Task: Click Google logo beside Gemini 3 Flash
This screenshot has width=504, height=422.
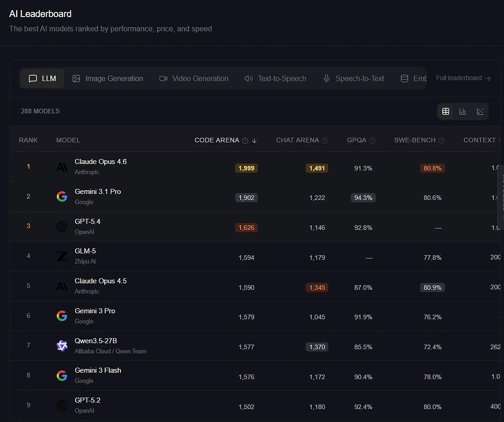Action: coord(62,375)
